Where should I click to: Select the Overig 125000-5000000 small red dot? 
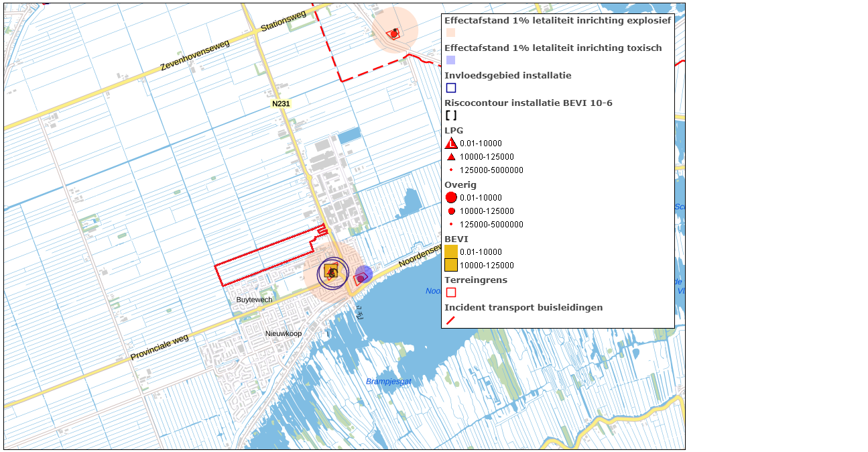(x=451, y=225)
